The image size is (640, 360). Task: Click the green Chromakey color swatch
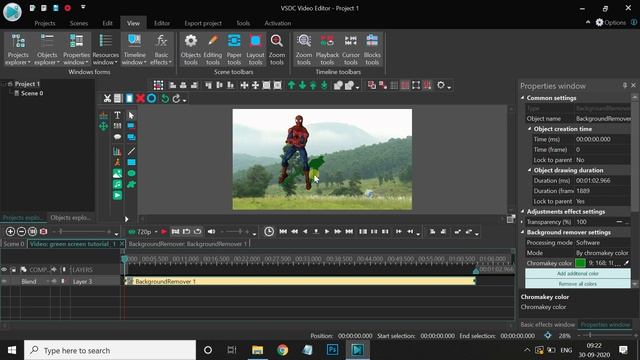pos(580,263)
